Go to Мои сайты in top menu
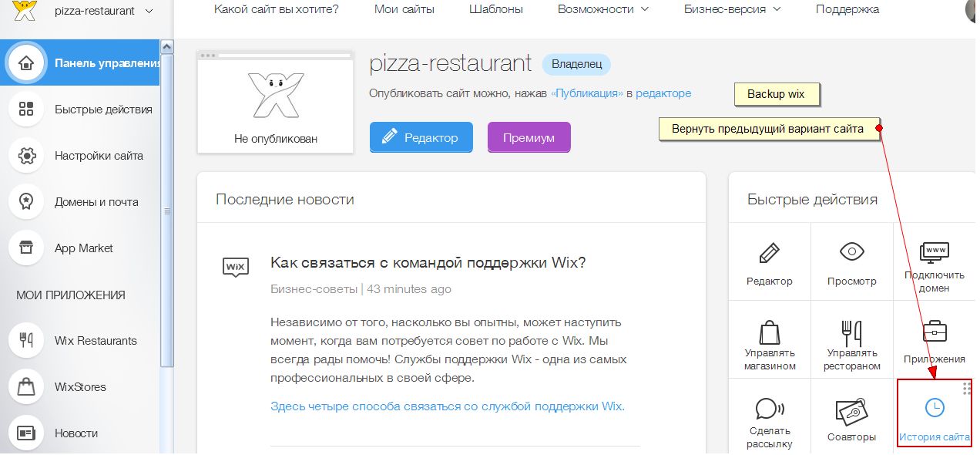 click(404, 9)
